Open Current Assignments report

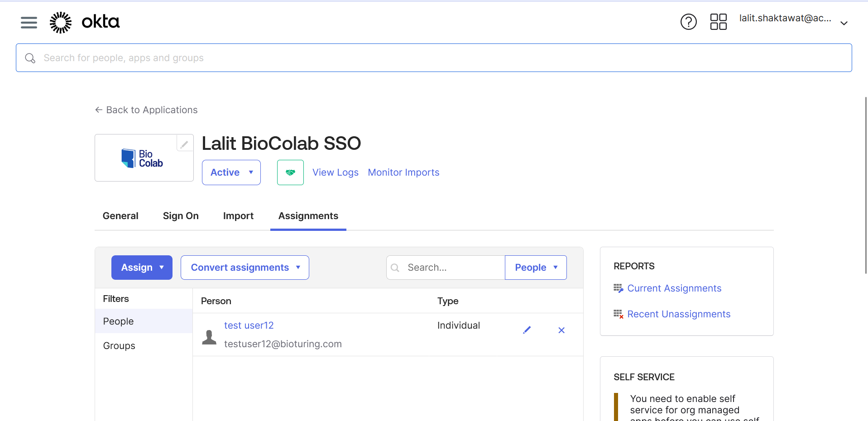[674, 288]
